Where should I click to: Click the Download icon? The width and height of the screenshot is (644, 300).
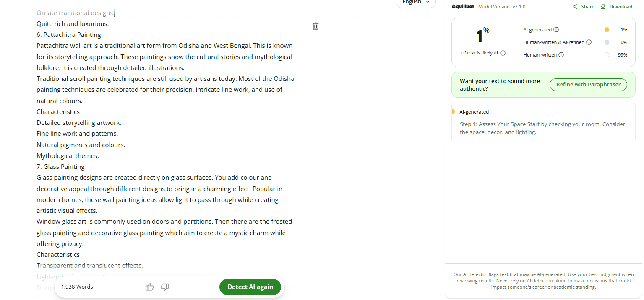click(603, 6)
